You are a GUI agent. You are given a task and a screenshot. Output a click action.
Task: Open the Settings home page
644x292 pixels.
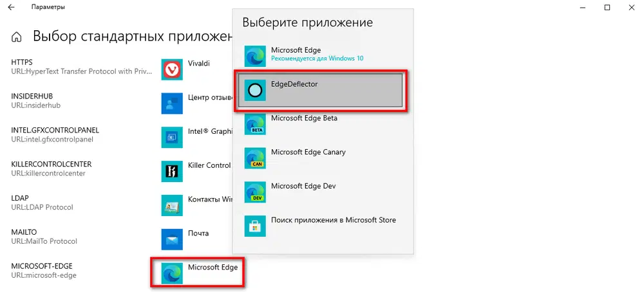(17, 36)
